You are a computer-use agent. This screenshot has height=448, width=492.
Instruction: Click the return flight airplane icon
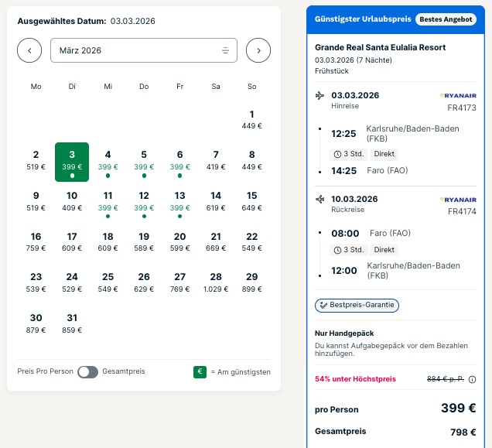point(320,200)
